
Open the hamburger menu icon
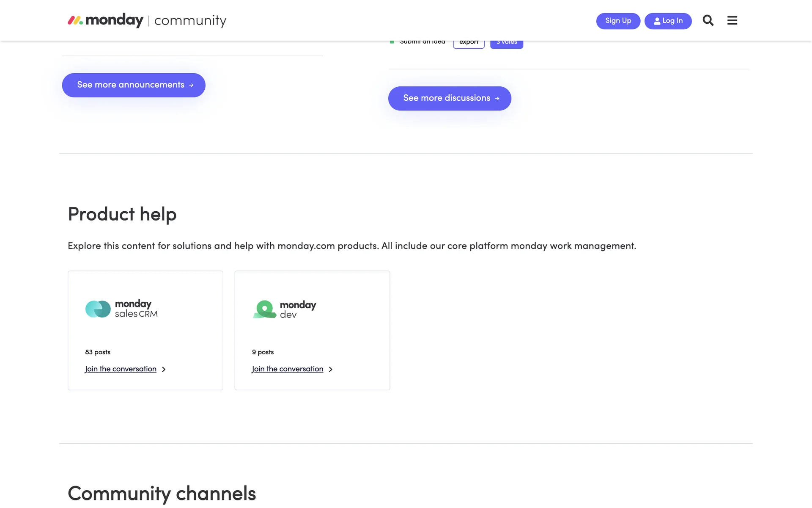click(x=732, y=20)
